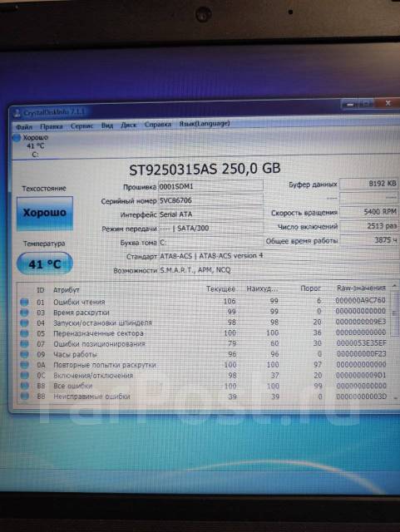Click the Буква тома field
The width and height of the screenshot is (400, 532).
click(x=211, y=242)
